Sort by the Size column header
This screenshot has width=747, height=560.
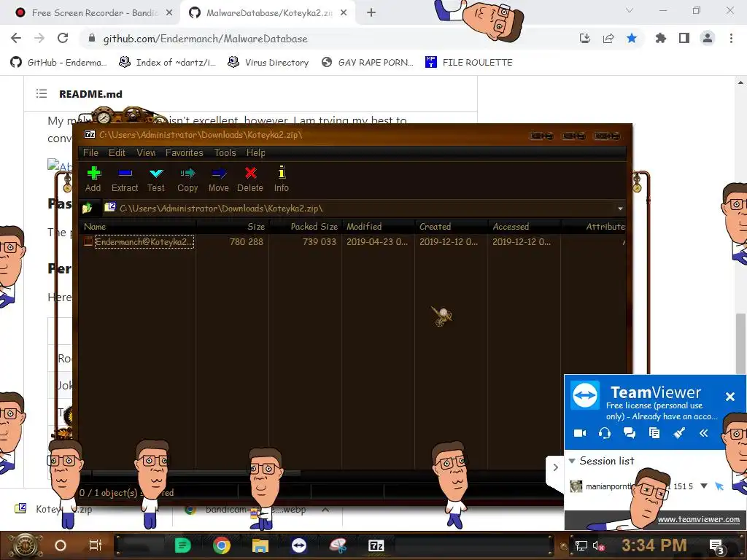coord(232,227)
